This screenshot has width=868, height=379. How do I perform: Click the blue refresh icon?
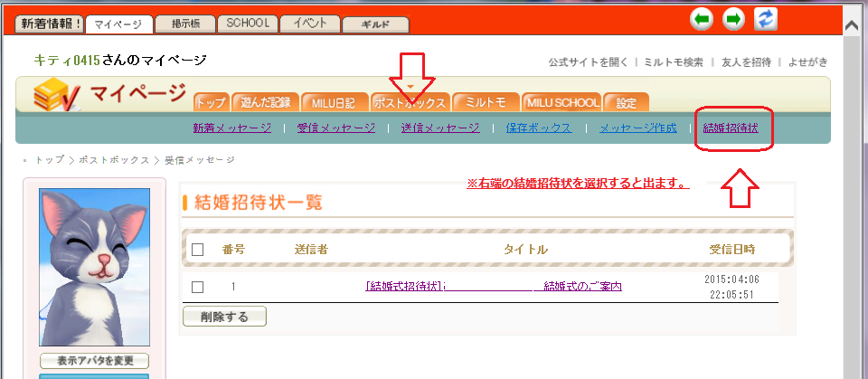766,19
